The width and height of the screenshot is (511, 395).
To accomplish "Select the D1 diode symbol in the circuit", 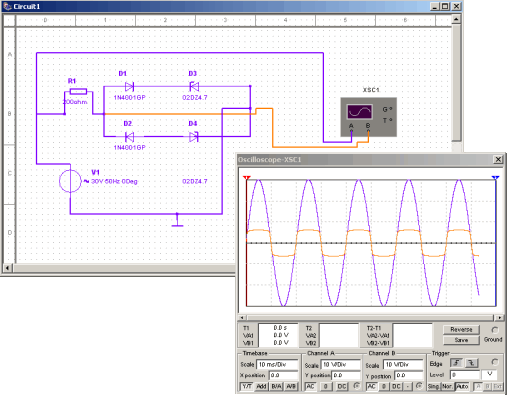I will click(x=129, y=87).
